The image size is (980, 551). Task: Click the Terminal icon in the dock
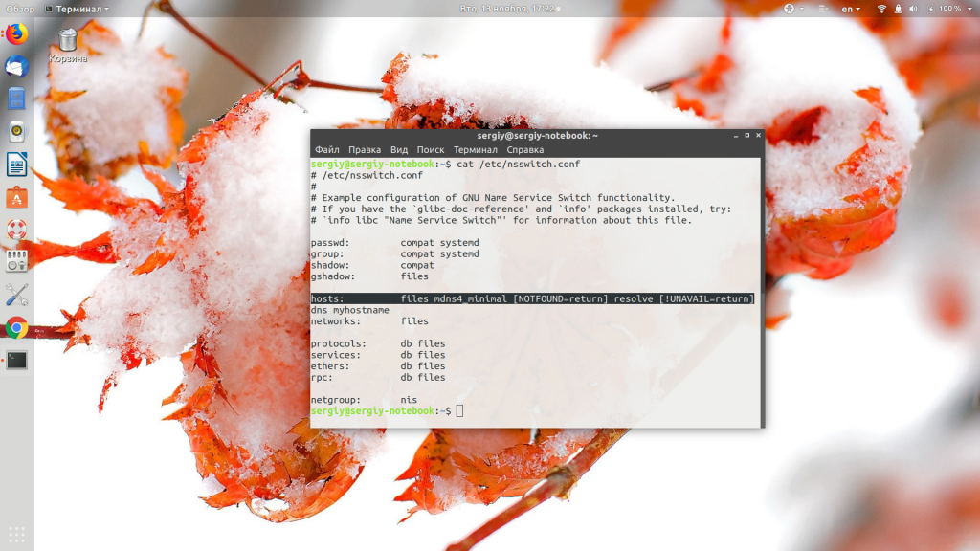coord(17,360)
